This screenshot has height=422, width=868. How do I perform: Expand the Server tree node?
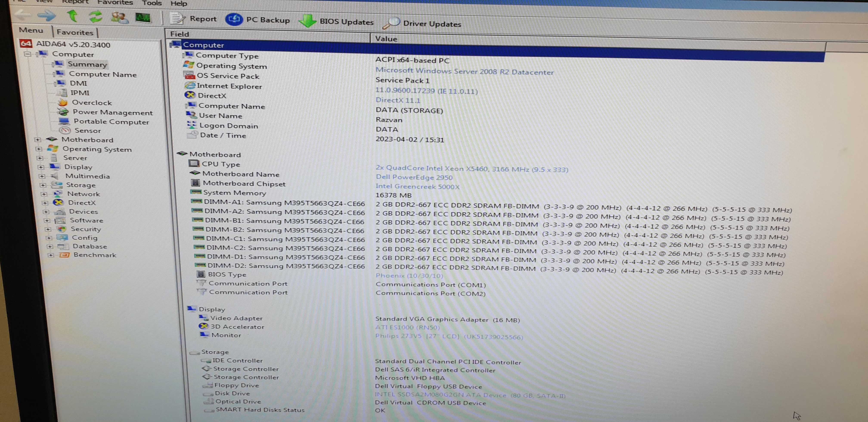pos(40,158)
